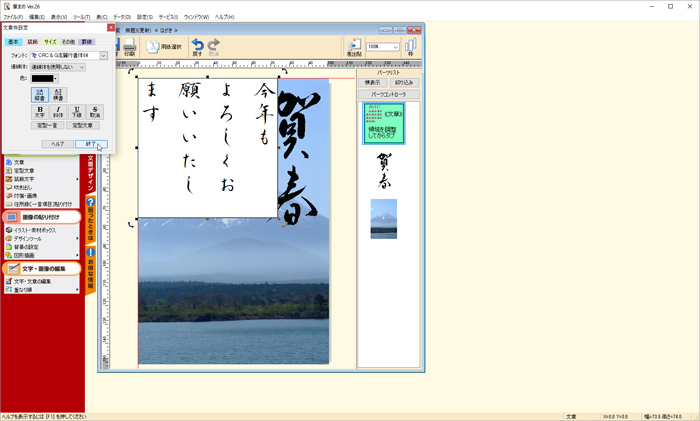Toggle underline (下線) text style
Image resolution: width=700 pixels, height=421 pixels.
76,112
